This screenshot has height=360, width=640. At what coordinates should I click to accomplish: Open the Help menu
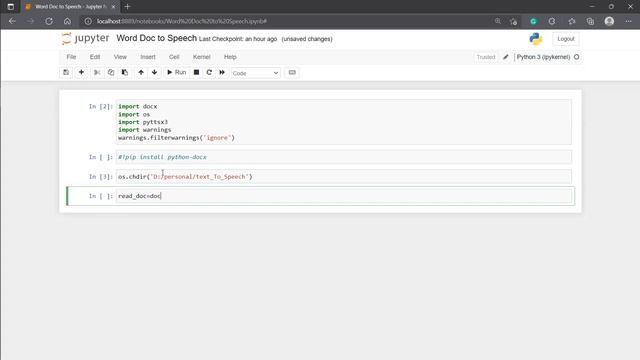click(x=230, y=57)
